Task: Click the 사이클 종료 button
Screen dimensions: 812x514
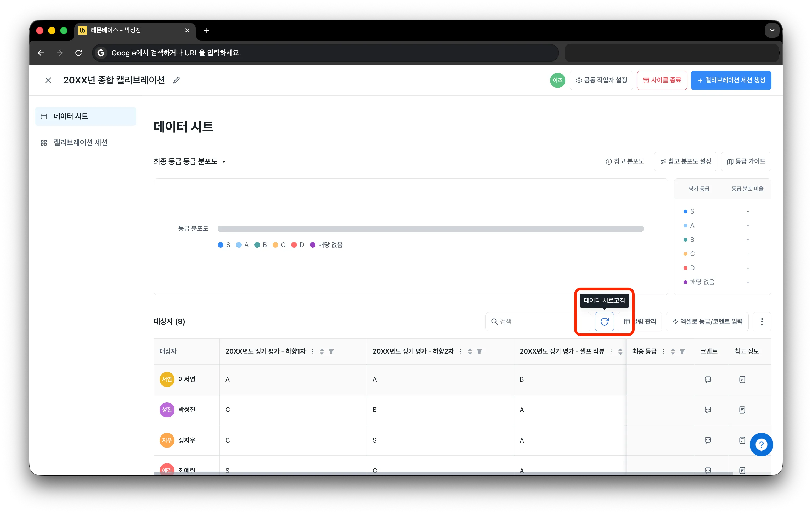Action: coord(662,80)
